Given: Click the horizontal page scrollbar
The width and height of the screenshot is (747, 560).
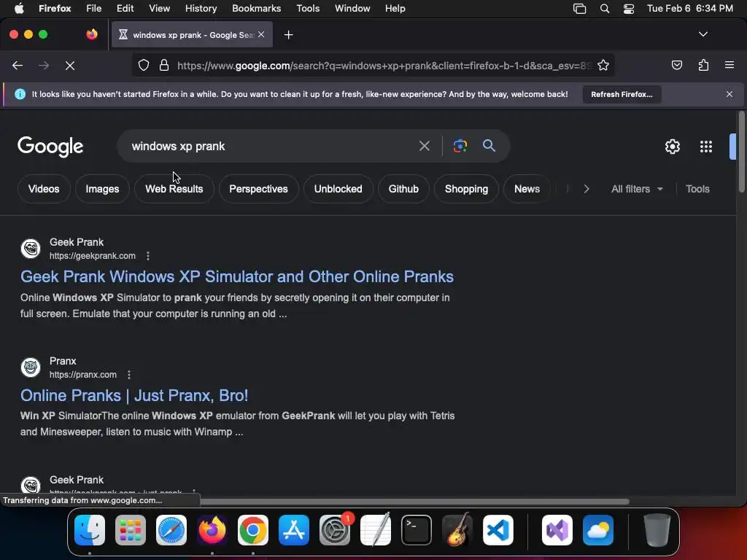Looking at the screenshot, I should (x=414, y=502).
